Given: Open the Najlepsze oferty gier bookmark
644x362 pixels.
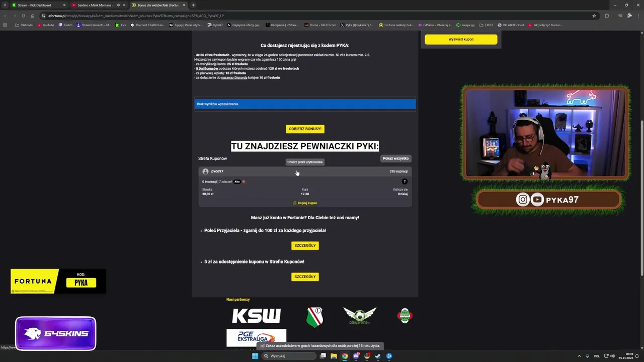Looking at the screenshot, I should [244, 25].
